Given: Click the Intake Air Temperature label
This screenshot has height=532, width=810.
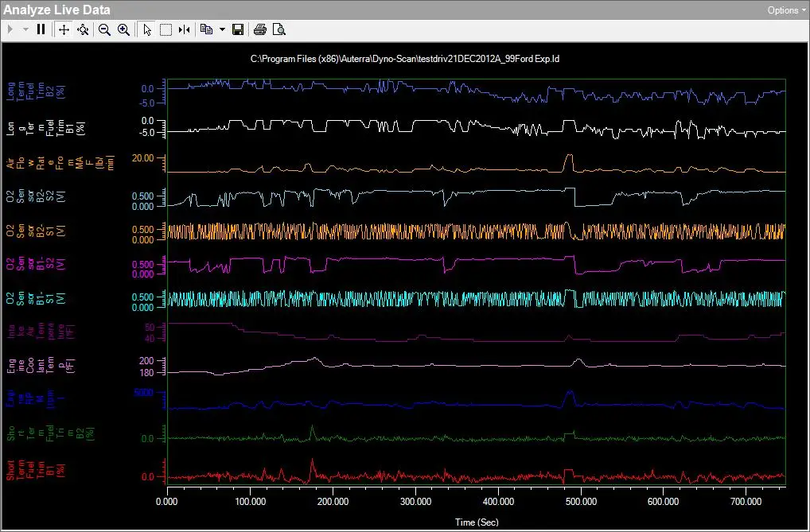Looking at the screenshot, I should tap(42, 331).
